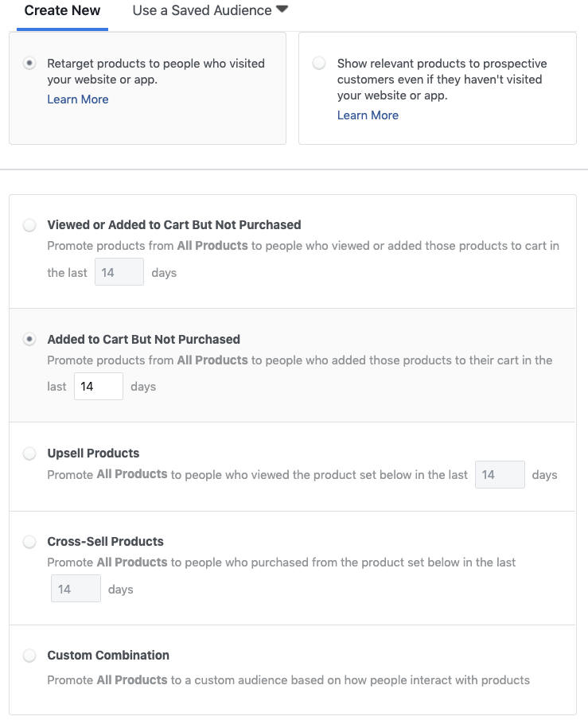The height and width of the screenshot is (724, 588).
Task: Open the Use a Saved Audience dropdown
Action: [x=210, y=11]
